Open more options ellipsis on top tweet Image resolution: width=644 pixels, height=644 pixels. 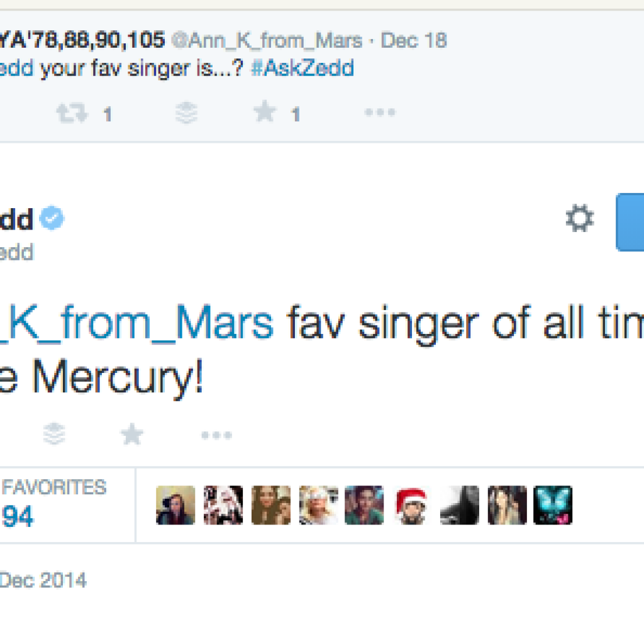[x=380, y=113]
